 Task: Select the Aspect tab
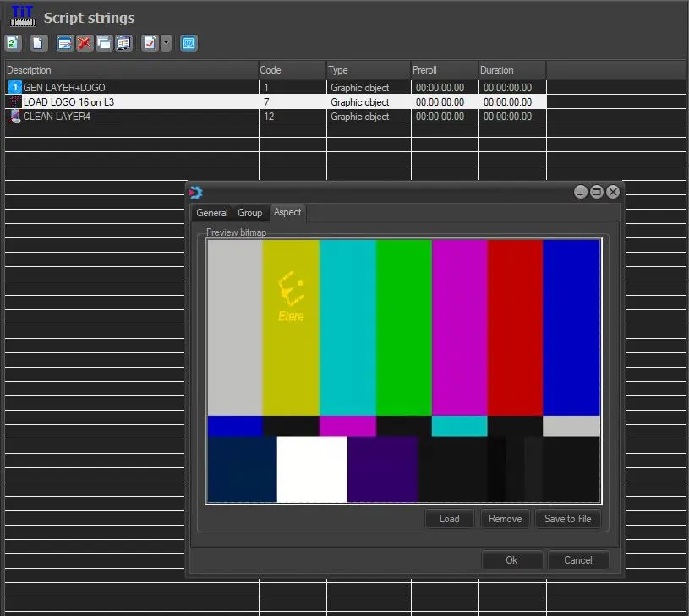(x=287, y=212)
